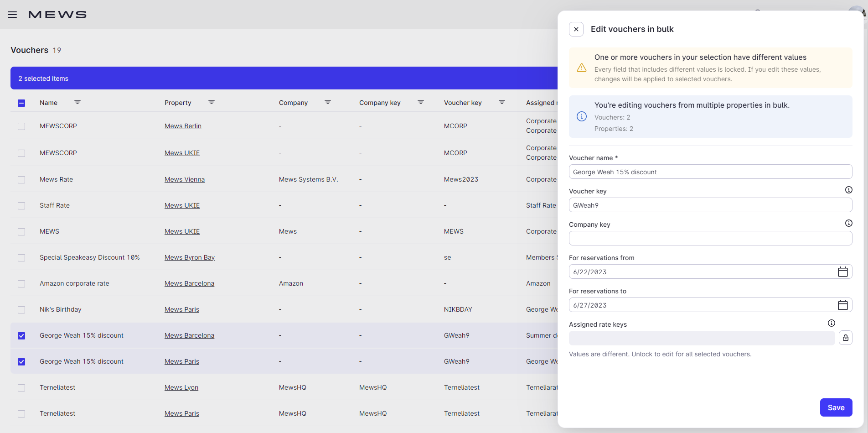The image size is (868, 433).
Task: Save the bulk voucher edits
Action: pos(836,407)
